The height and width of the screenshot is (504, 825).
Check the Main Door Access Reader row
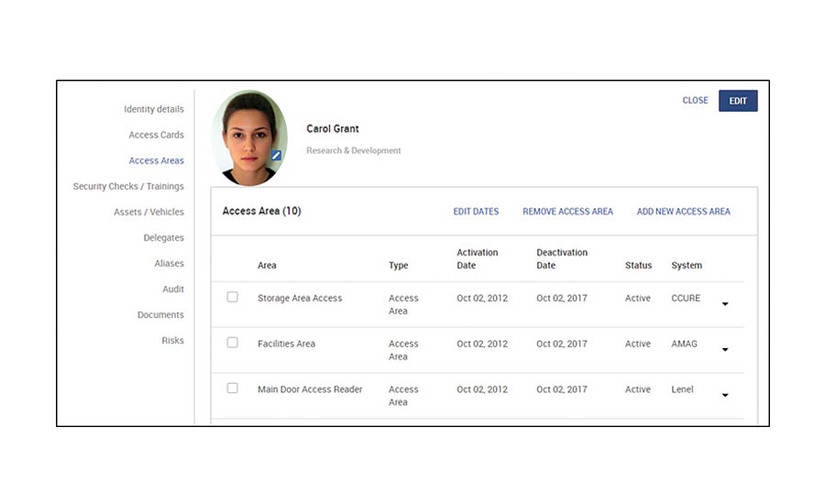[x=233, y=389]
